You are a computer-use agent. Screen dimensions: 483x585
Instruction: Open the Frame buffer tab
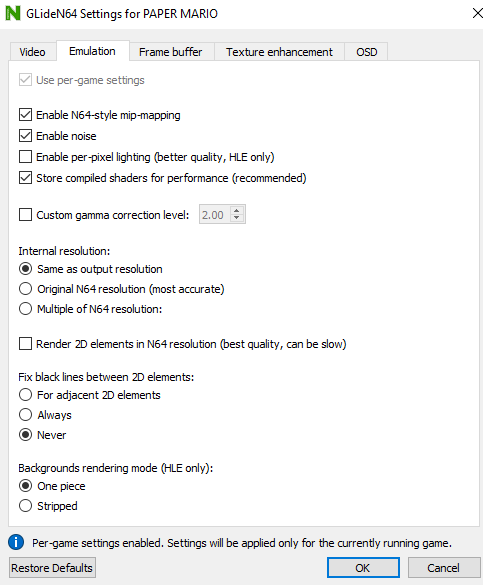point(170,52)
